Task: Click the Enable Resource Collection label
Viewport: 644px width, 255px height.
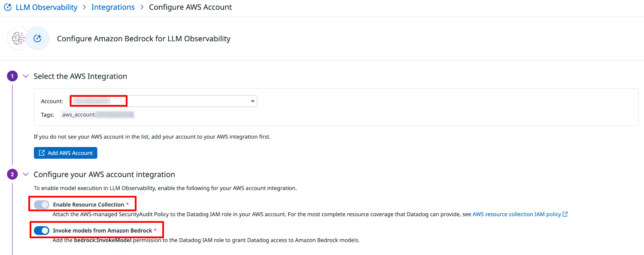Action: (x=88, y=205)
